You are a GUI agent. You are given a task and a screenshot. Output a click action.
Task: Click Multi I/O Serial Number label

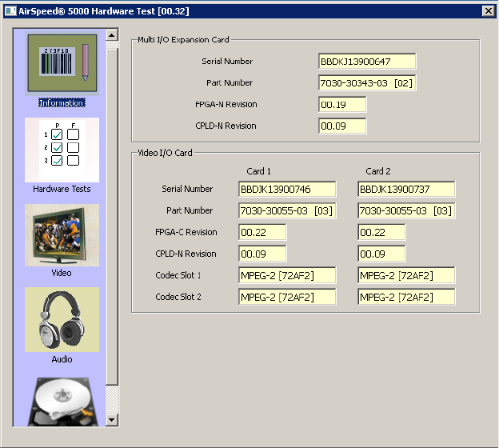[x=227, y=61]
